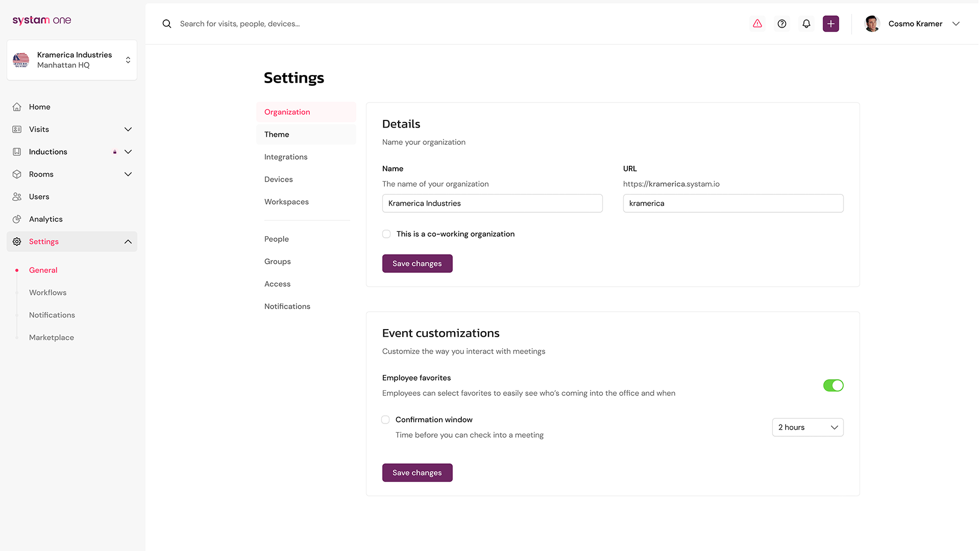Click the red alert triangle icon in top bar
The height and width of the screenshot is (551, 980).
click(x=757, y=23)
